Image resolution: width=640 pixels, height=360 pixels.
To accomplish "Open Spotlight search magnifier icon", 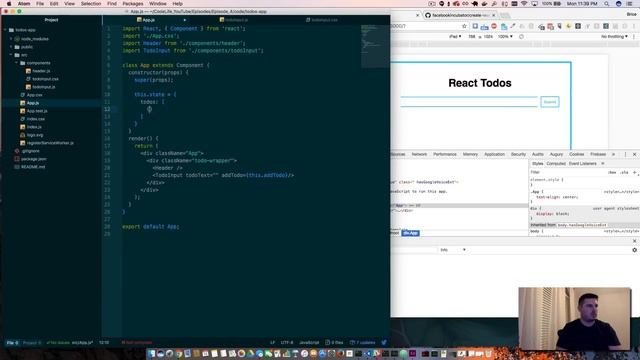I will click(607, 4).
